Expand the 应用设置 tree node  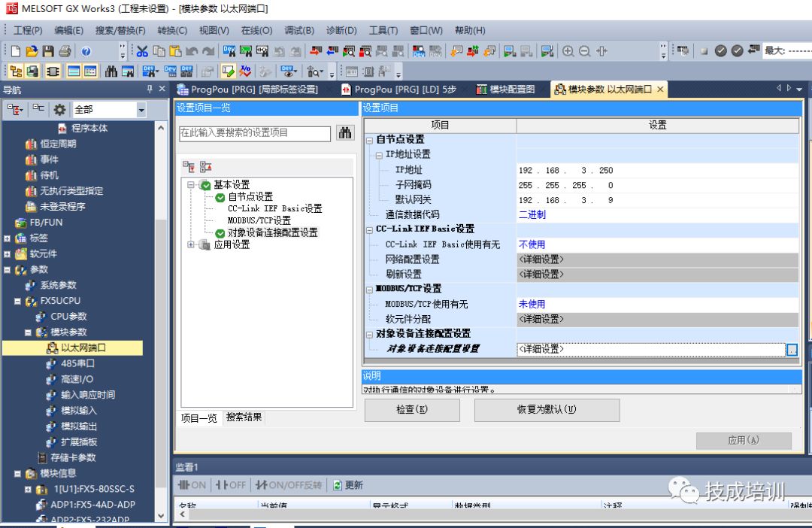pyautogui.click(x=190, y=244)
